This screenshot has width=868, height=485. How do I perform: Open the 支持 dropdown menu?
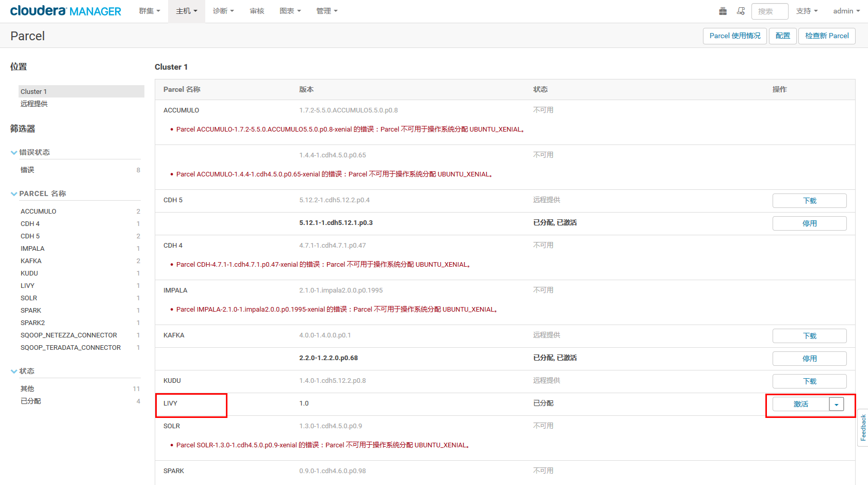pos(807,11)
